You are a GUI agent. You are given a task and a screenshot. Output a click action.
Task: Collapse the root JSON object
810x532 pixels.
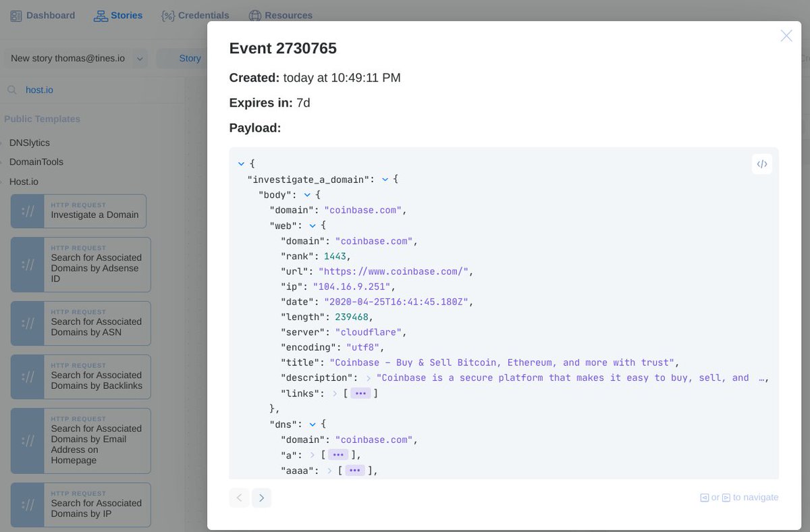[x=241, y=164]
